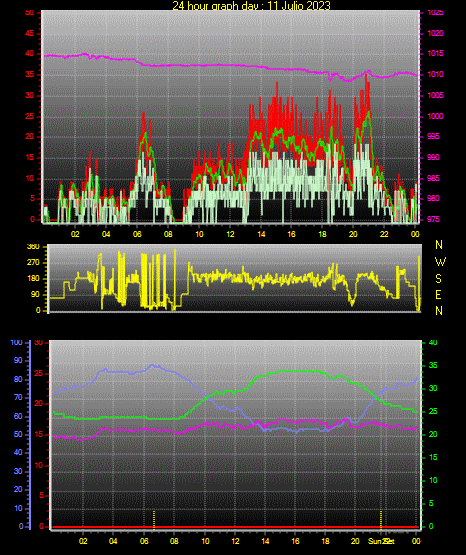The height and width of the screenshot is (555, 466).
Task: Click the 16 hour label under the bottom chart
Action: point(295,541)
